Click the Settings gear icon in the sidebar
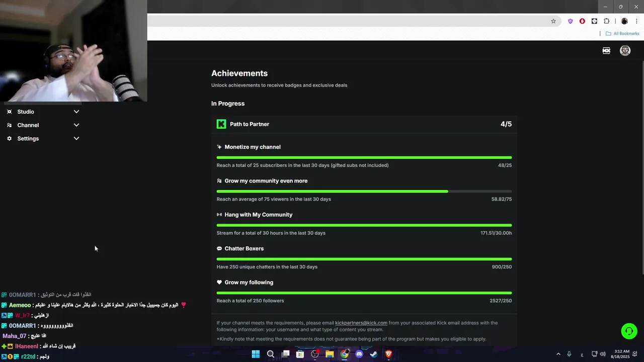Viewport: 644px width, 362px height. point(9,138)
